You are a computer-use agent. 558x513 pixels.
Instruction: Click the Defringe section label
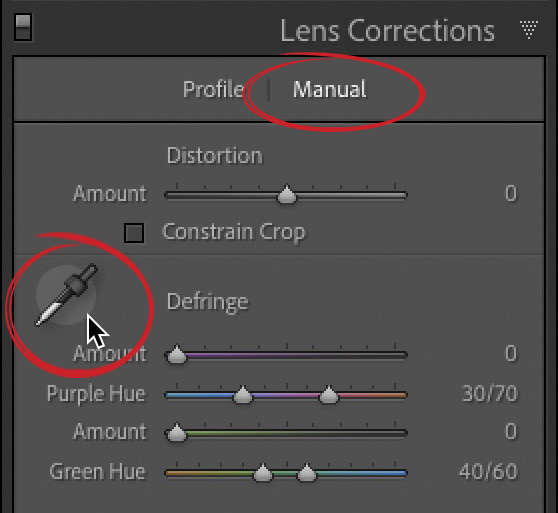tap(207, 303)
